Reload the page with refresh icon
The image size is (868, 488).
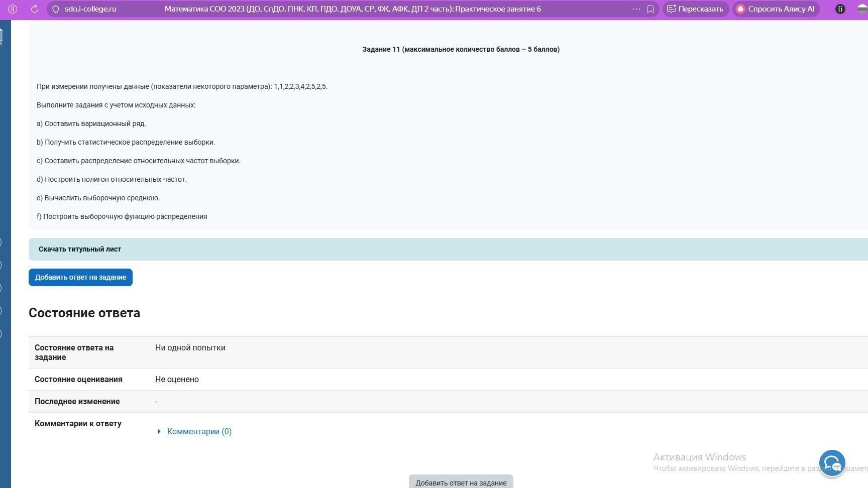click(x=35, y=9)
